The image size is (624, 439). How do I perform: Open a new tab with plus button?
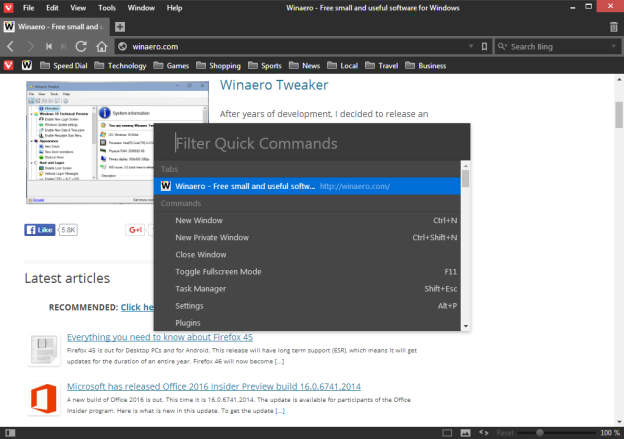tap(120, 26)
